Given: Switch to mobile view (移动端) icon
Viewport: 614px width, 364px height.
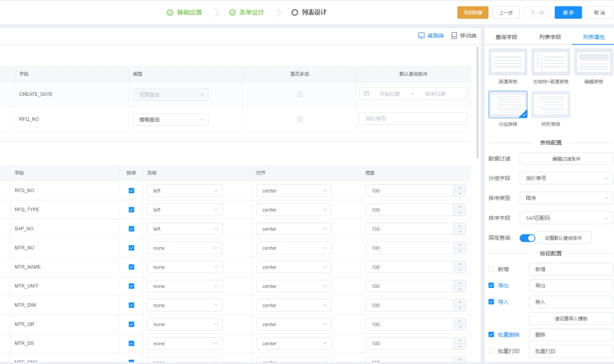Looking at the screenshot, I should [454, 36].
